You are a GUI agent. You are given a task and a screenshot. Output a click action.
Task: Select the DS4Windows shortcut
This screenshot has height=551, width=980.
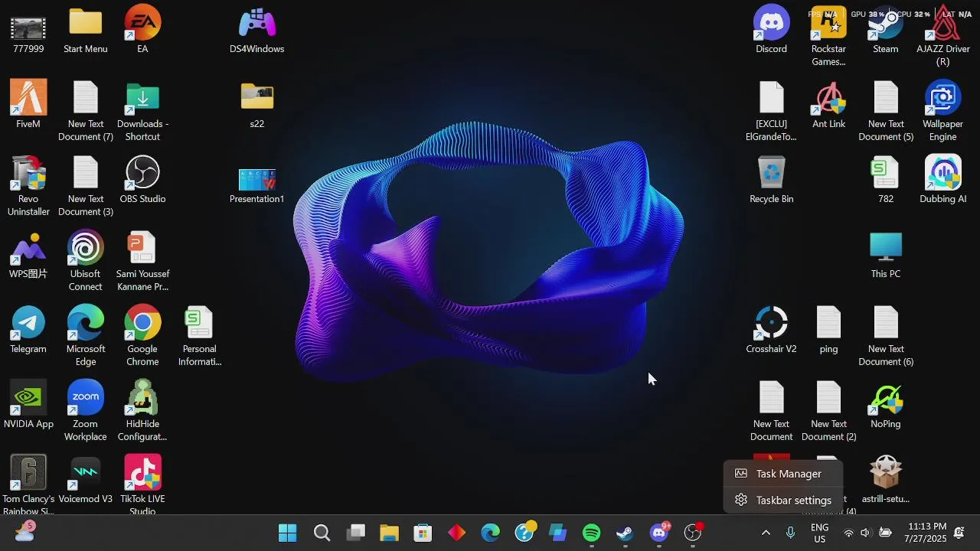(x=257, y=30)
